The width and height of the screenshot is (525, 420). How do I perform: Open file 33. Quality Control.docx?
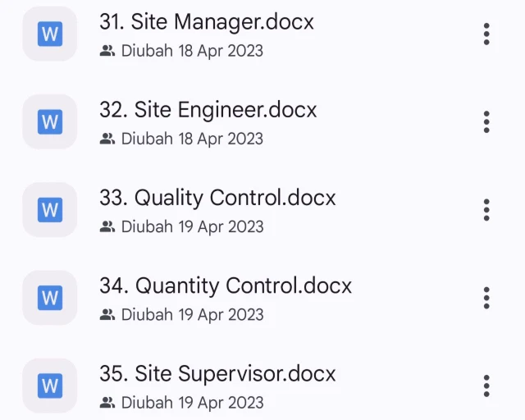click(217, 198)
